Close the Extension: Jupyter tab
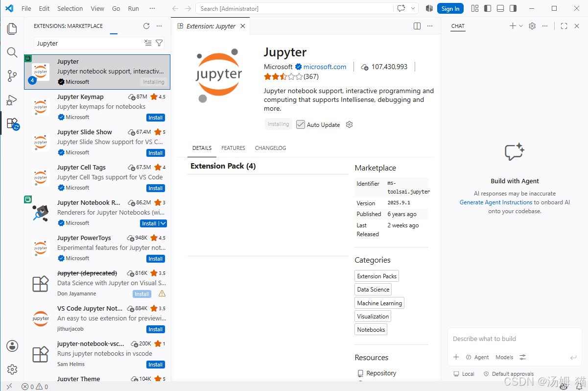The image size is (588, 391). [243, 26]
